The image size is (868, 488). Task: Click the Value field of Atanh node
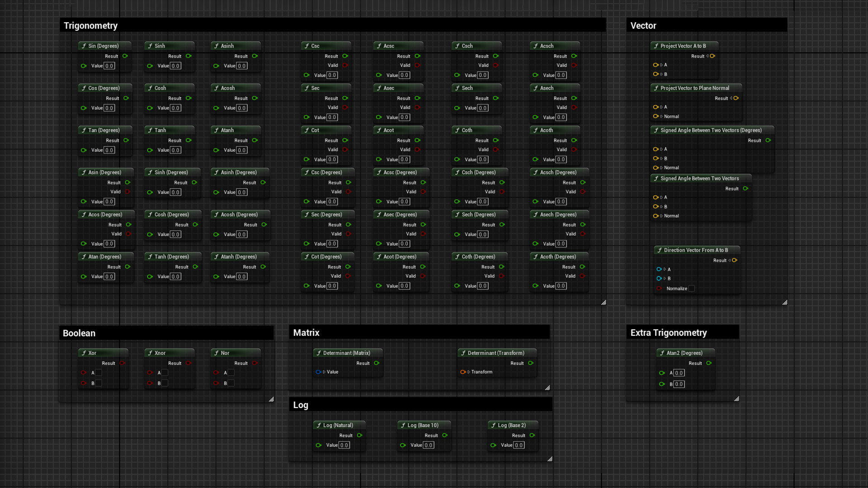(x=242, y=150)
